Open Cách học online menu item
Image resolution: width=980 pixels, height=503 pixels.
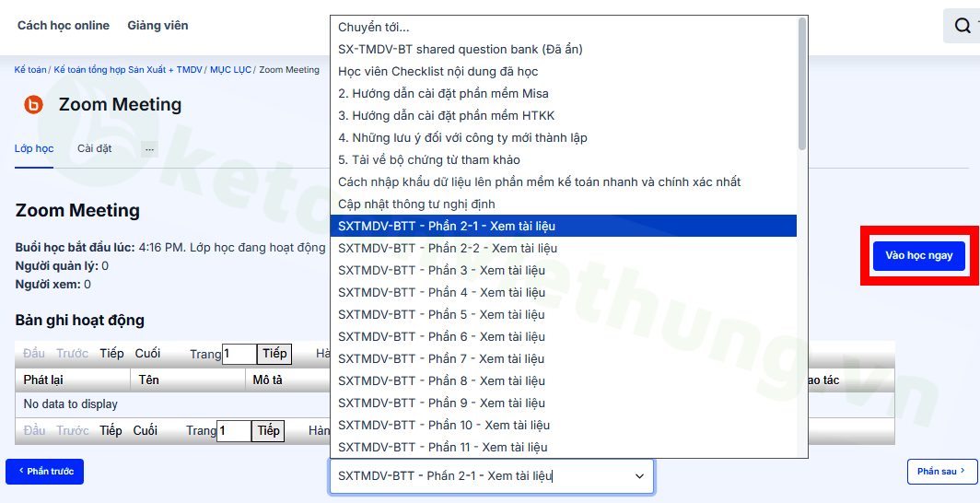pos(64,25)
